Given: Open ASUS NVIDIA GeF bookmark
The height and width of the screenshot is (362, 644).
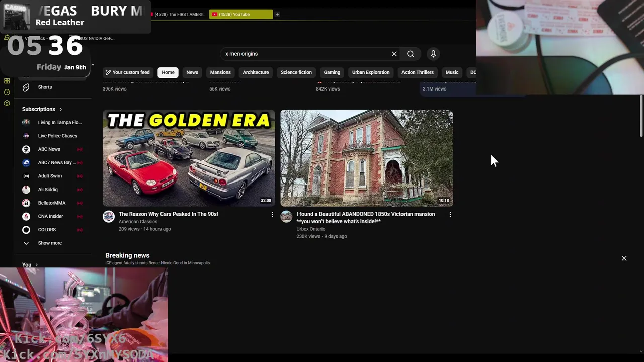Looking at the screenshot, I should pyautogui.click(x=92, y=38).
